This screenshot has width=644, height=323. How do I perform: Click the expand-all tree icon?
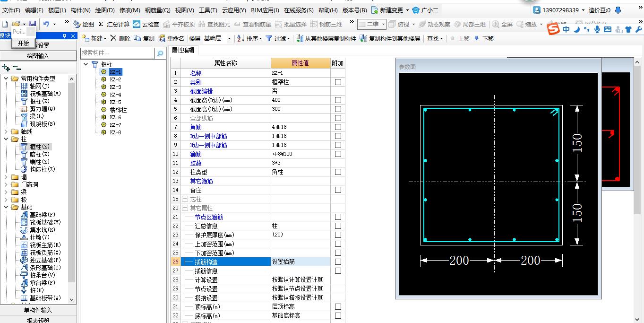point(6,68)
